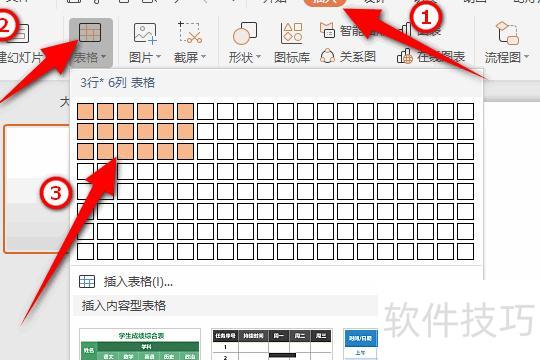Click the 图片 picture icon
The image size is (540, 360).
(145, 33)
